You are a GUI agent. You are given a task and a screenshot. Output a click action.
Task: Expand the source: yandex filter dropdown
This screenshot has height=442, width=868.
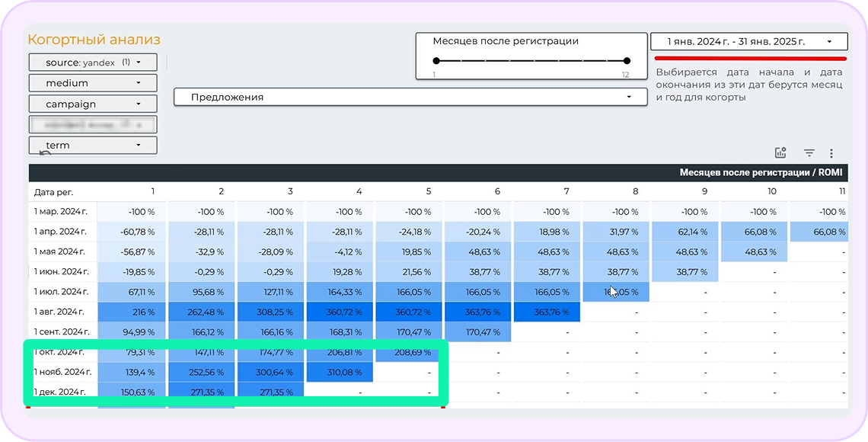pyautogui.click(x=93, y=62)
